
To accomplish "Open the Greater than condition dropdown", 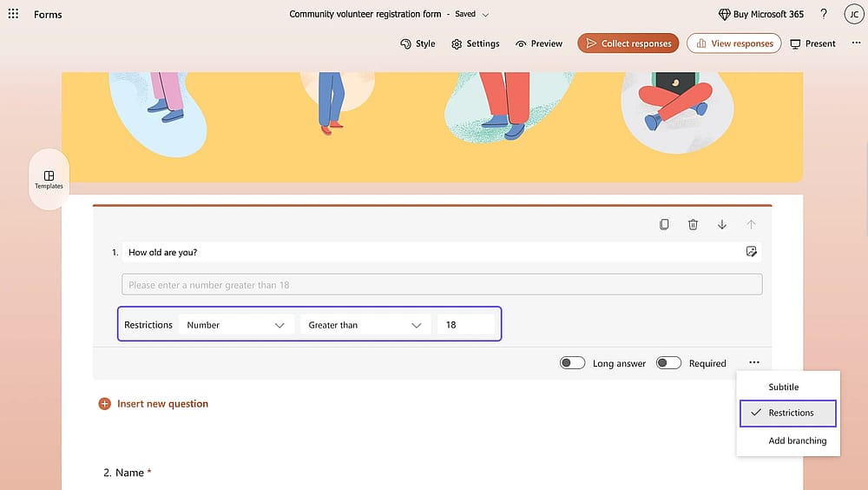I will (365, 325).
